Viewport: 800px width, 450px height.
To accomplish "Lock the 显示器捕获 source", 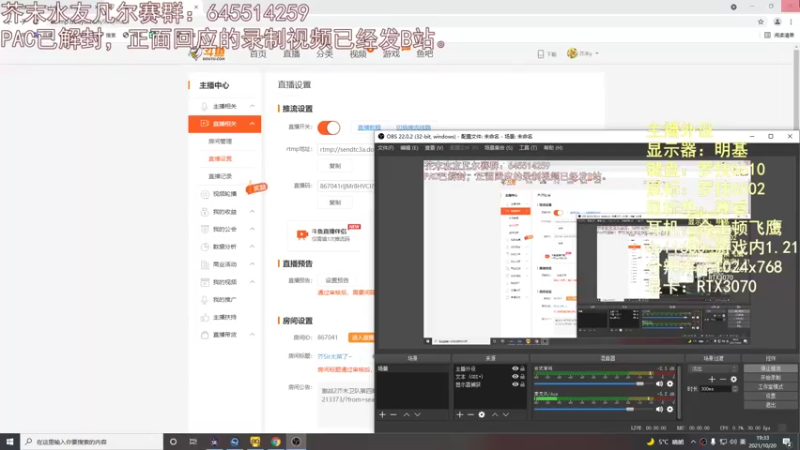I will pos(522,384).
